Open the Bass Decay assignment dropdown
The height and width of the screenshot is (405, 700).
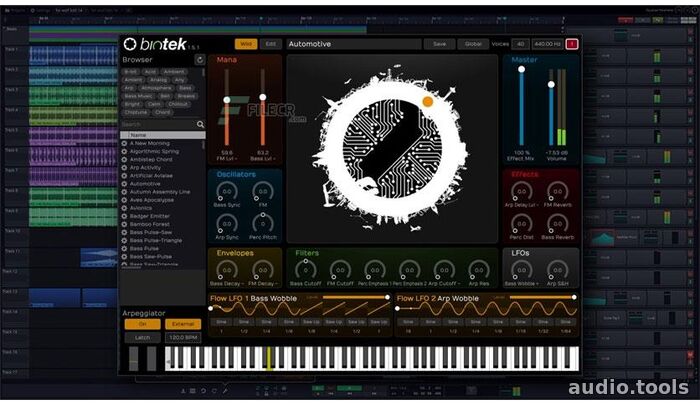(x=228, y=285)
